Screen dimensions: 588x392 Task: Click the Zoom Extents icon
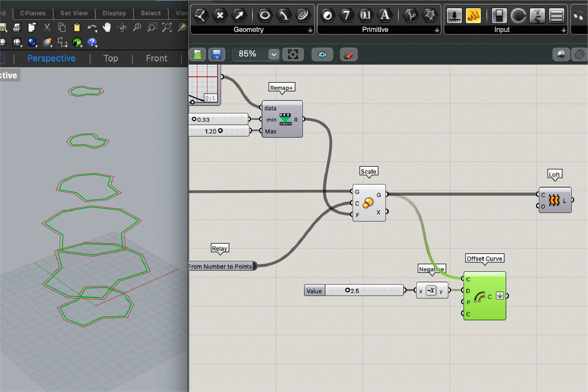[x=167, y=27]
